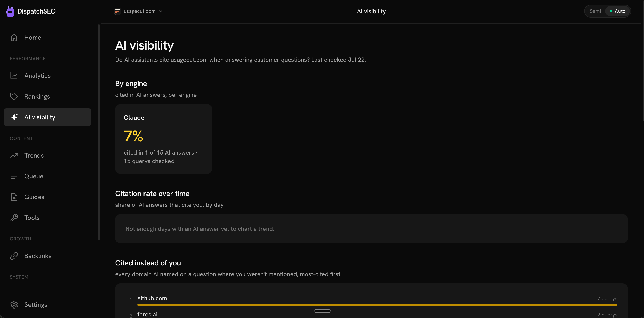Click the CONTENT section label
This screenshot has width=644, height=318.
21,138
